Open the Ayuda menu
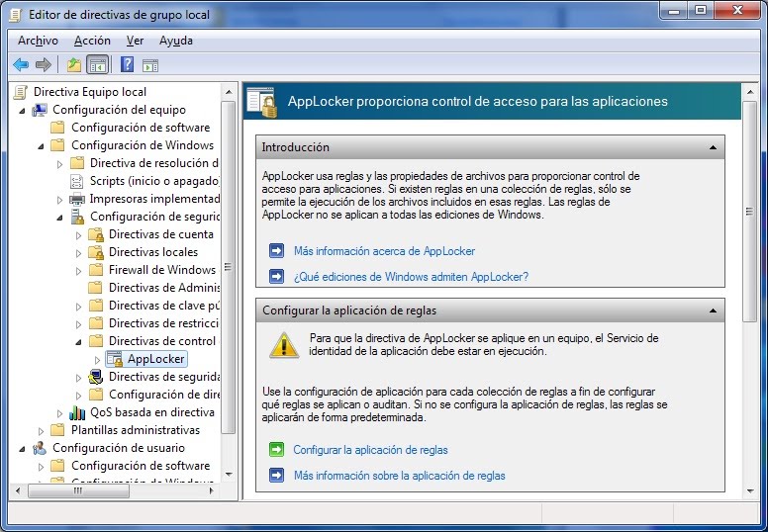 176,41
